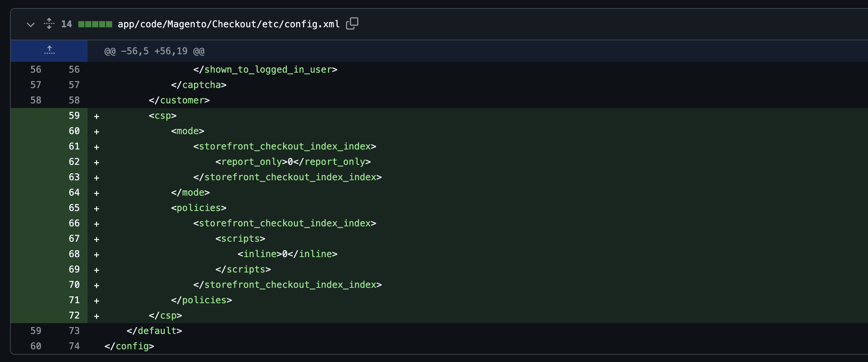Click the plus marker beside opening policies tag
868x362 pixels.
[x=96, y=208]
